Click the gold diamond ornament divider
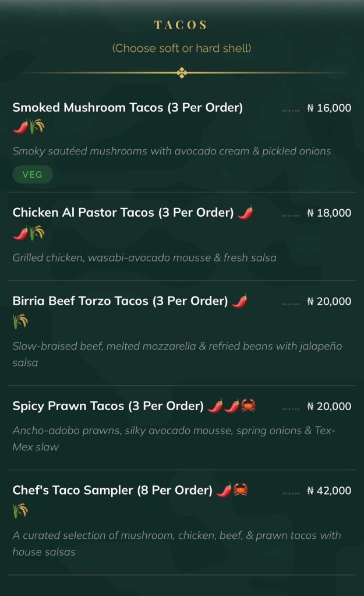The image size is (364, 596). coord(182,73)
